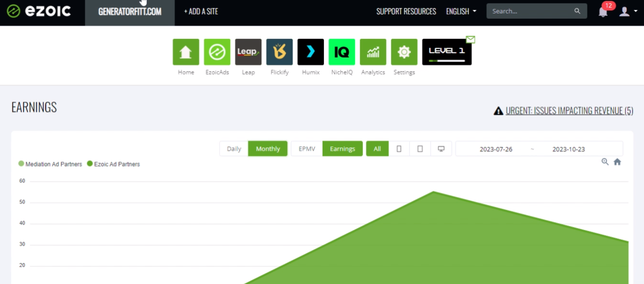Click the urgent warning triangle icon
This screenshot has height=284, width=644.
(x=498, y=111)
